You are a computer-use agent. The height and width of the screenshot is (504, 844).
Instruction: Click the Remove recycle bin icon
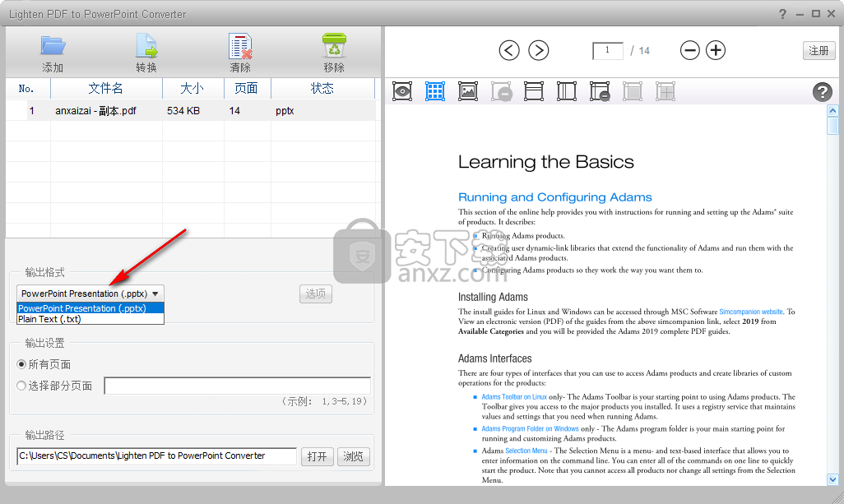334,46
